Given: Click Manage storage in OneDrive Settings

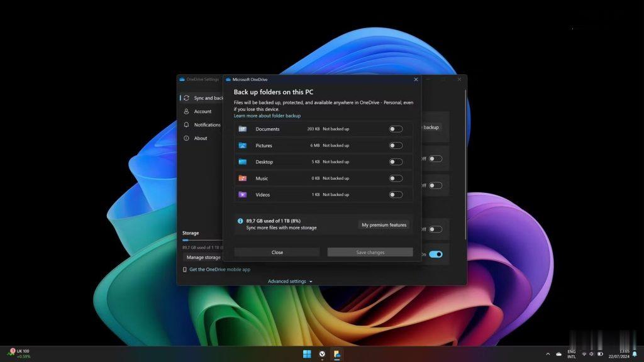Looking at the screenshot, I should tap(203, 257).
